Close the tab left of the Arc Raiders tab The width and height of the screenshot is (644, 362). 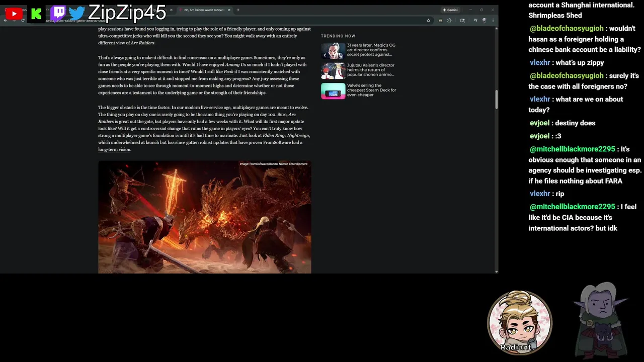click(171, 10)
